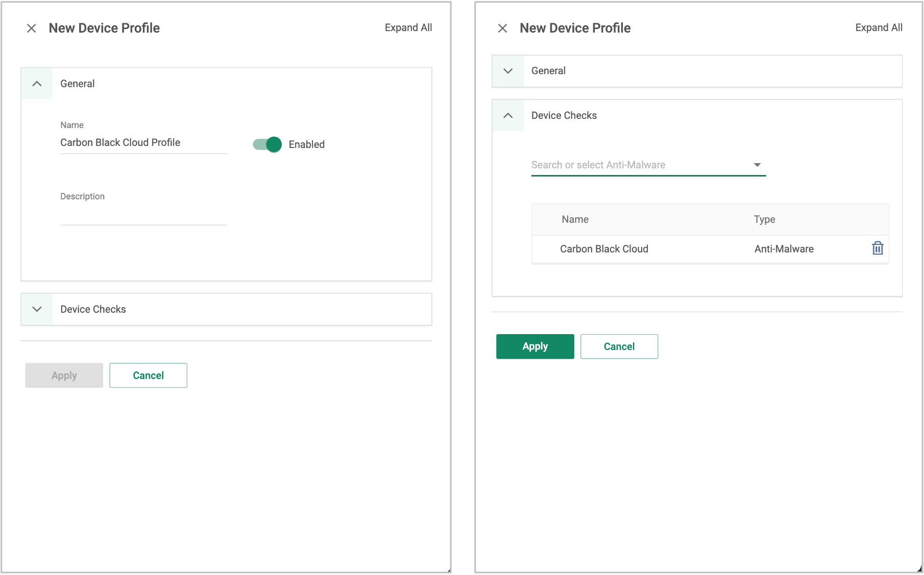Close the right New Device Profile panel
The width and height of the screenshot is (924, 575).
click(502, 28)
